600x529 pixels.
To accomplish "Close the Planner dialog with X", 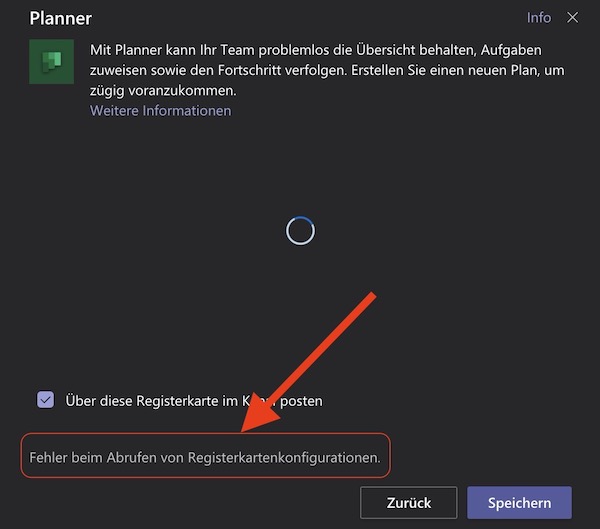I will pos(572,17).
